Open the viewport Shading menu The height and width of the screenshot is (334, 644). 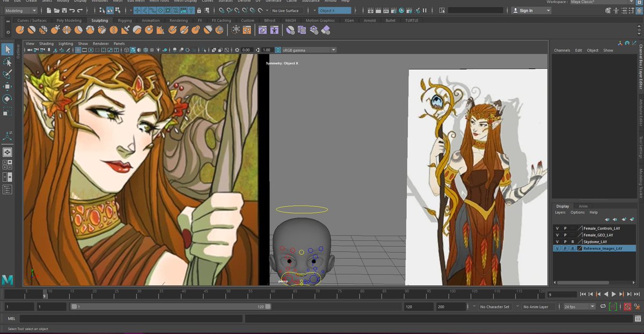pyautogui.click(x=46, y=43)
